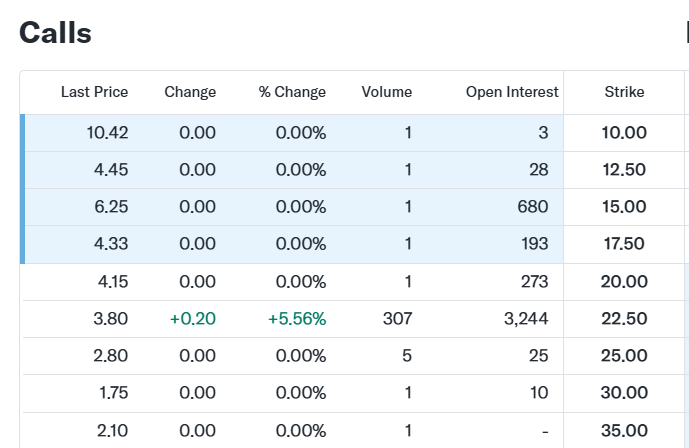Click the open interest value 25
This screenshot has height=448, width=689.
tap(539, 355)
